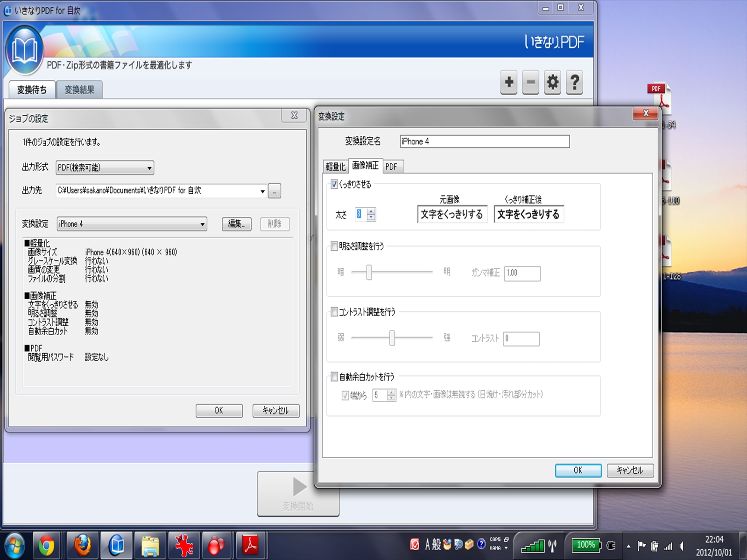Click the IME input mode 'A' indicator
The image size is (747, 560).
tap(428, 545)
